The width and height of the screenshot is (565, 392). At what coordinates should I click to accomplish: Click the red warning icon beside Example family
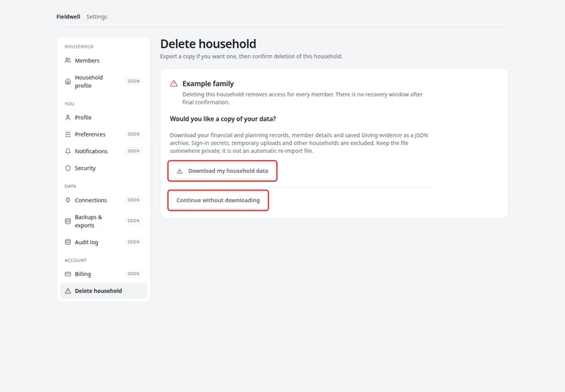click(174, 84)
